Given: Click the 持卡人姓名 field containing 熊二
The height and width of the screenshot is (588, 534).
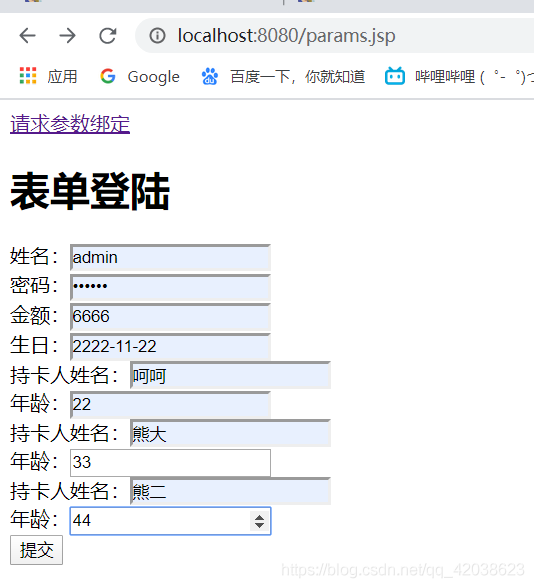Looking at the screenshot, I should 230,491.
